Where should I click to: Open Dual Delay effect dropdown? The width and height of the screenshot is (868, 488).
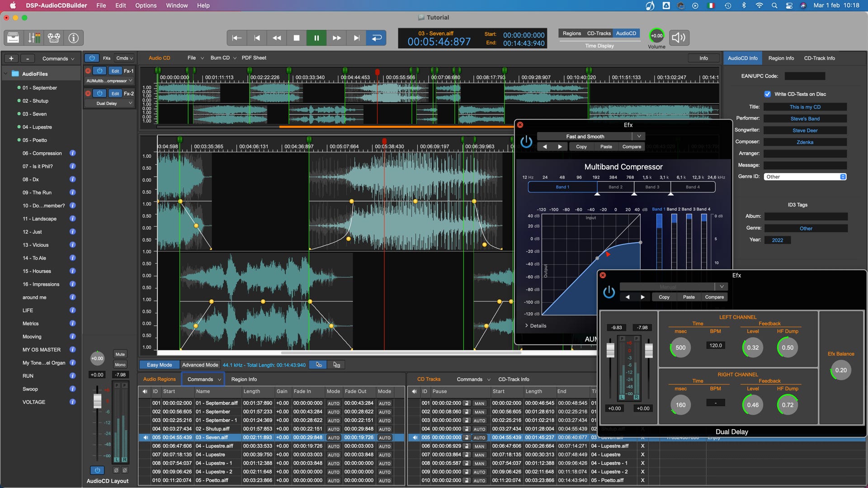tap(109, 103)
